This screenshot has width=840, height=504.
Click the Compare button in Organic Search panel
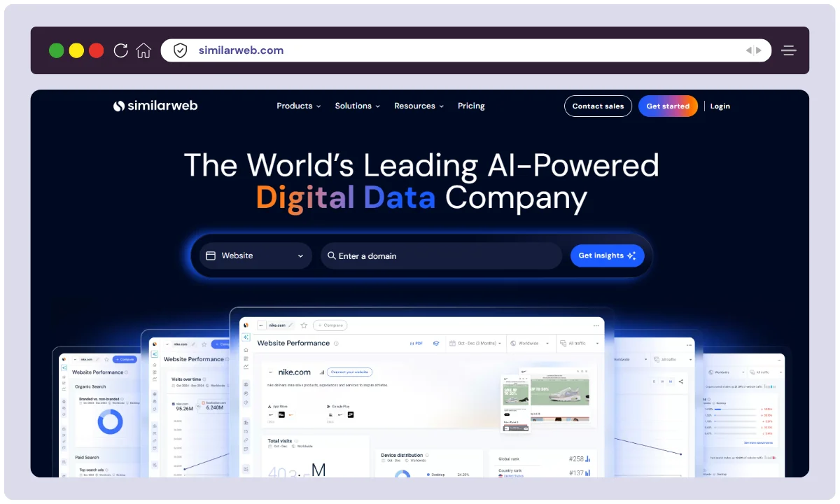point(124,359)
